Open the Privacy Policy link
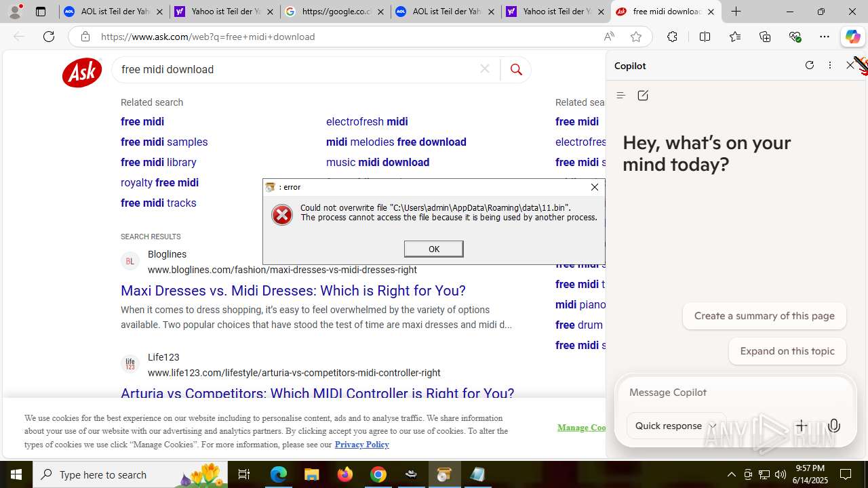Viewport: 868px width, 488px height. 361,445
